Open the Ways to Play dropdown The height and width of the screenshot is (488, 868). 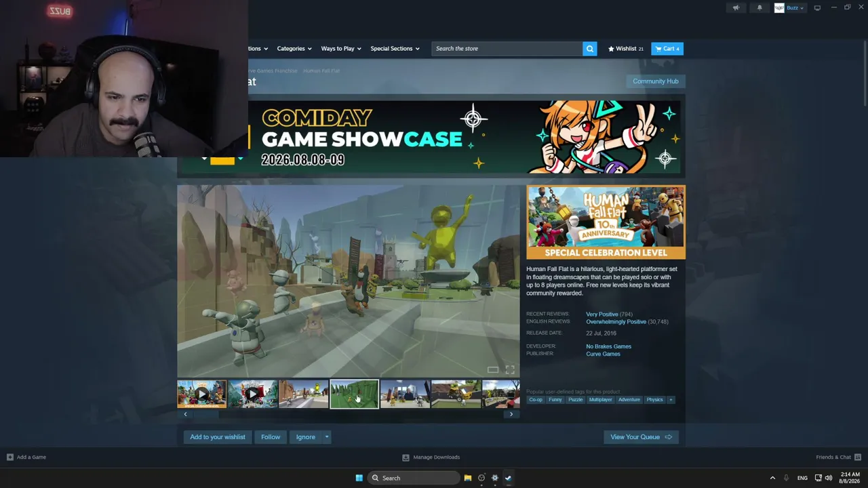tap(341, 49)
